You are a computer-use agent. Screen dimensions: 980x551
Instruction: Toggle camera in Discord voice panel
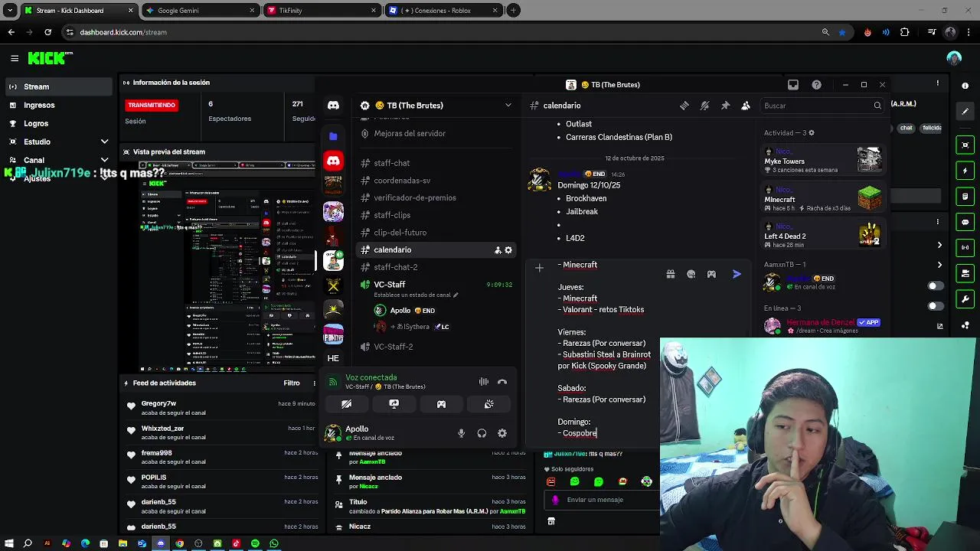point(346,404)
